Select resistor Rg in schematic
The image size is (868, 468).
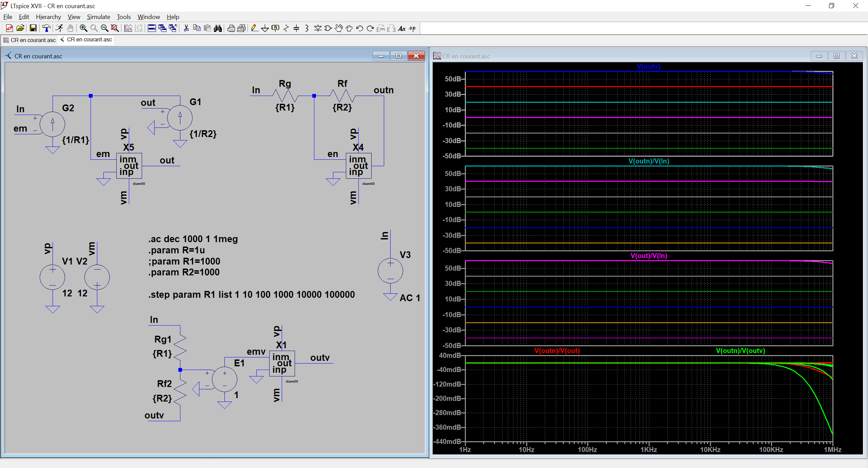(x=285, y=96)
